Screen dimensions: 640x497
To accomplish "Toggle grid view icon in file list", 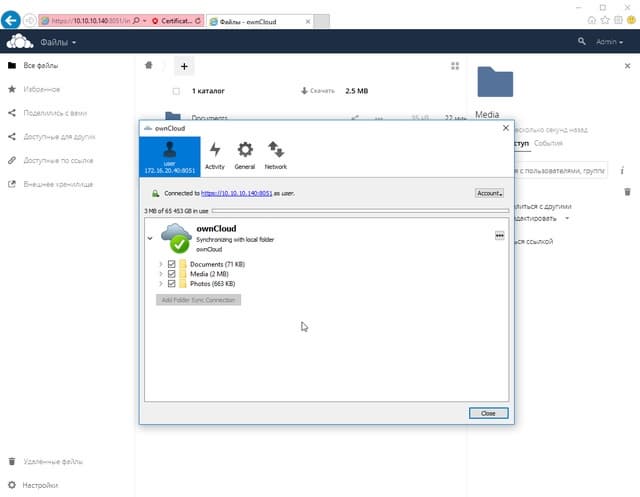I will (455, 66).
